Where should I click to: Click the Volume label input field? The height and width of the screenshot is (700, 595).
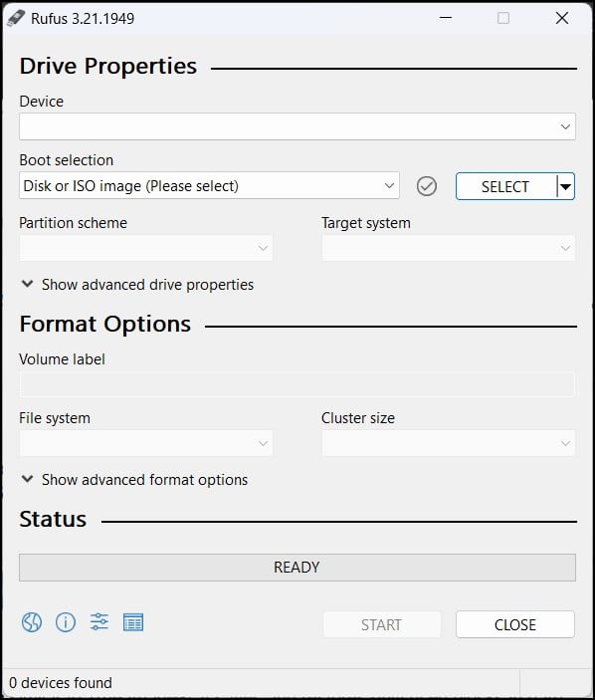click(x=297, y=384)
